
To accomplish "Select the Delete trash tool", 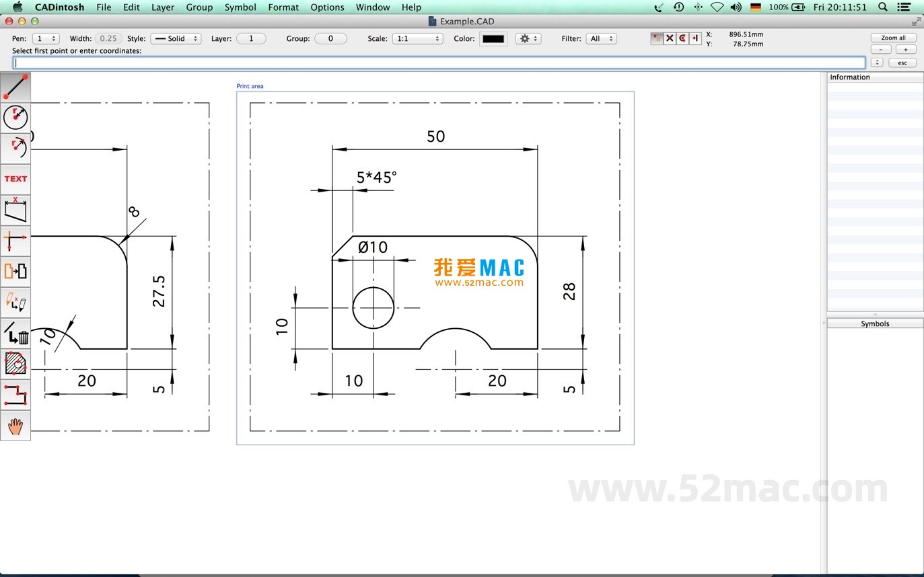I will click(x=15, y=333).
